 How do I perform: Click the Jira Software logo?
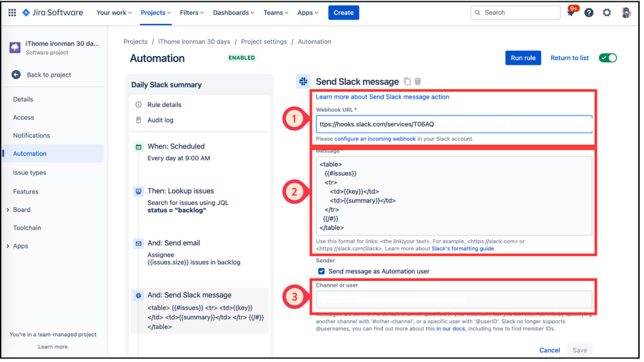click(53, 13)
